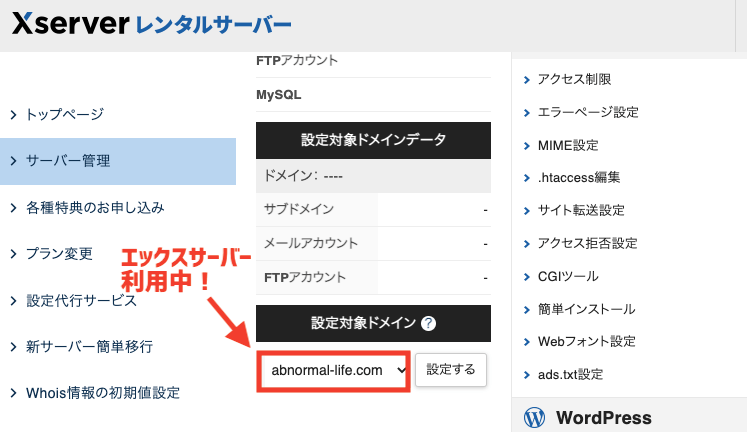Open CGIツール link
747x432 pixels.
pos(568,276)
